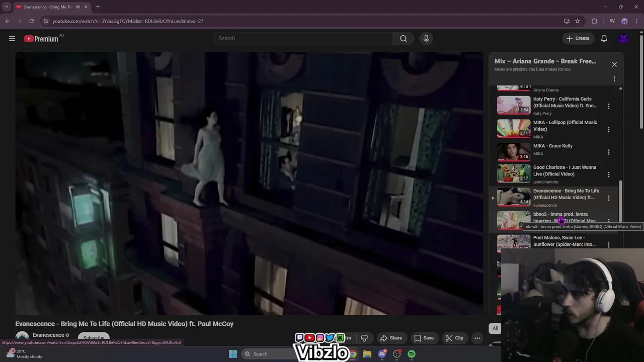Subscribe to the Evanescence channel
Viewport: 644px width, 362px height.
(x=94, y=337)
